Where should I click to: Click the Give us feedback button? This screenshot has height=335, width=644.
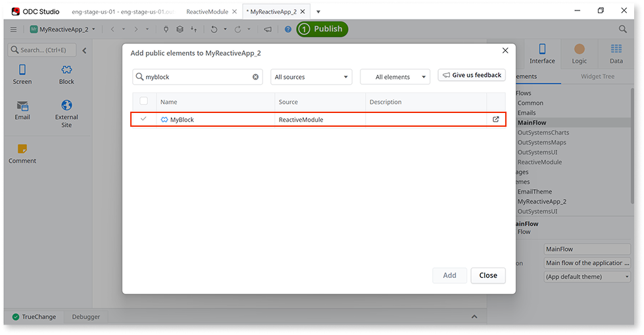click(x=472, y=75)
